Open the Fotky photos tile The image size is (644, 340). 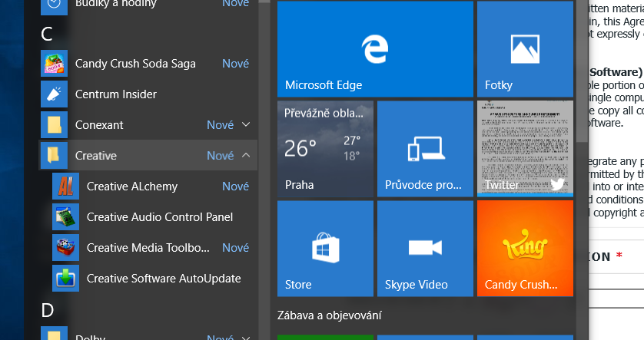click(x=525, y=49)
